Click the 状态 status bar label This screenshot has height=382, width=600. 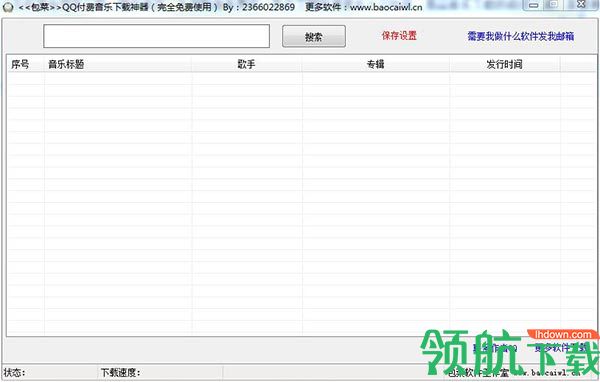[x=14, y=372]
